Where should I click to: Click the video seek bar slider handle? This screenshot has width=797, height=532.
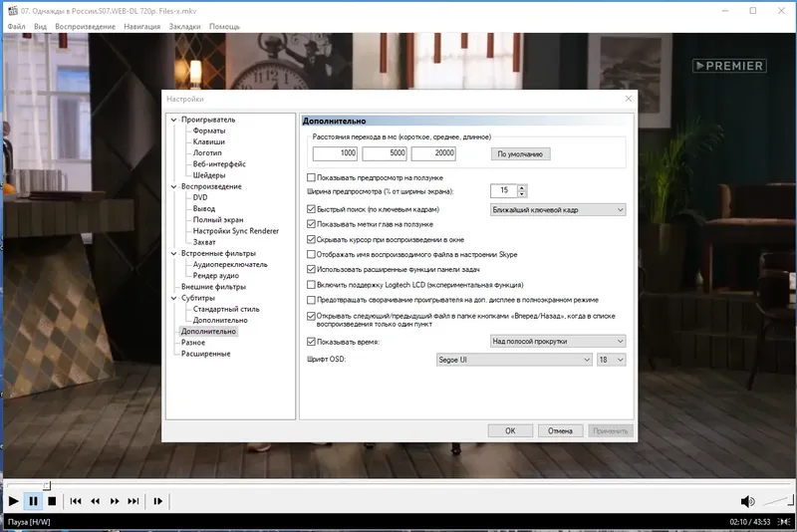47,486
